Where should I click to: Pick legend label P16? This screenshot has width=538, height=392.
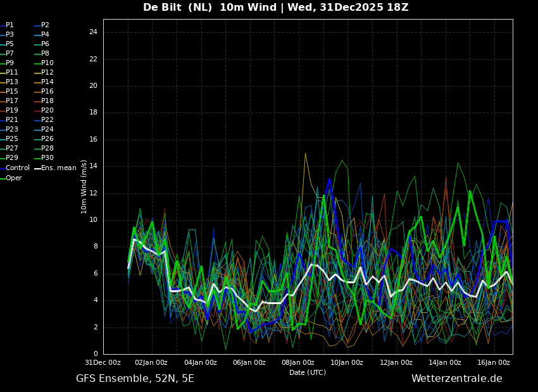pos(44,92)
